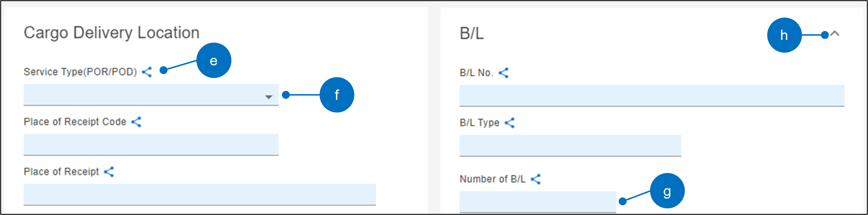The height and width of the screenshot is (215, 868).
Task: Click the B/L section title
Action: click(x=471, y=34)
